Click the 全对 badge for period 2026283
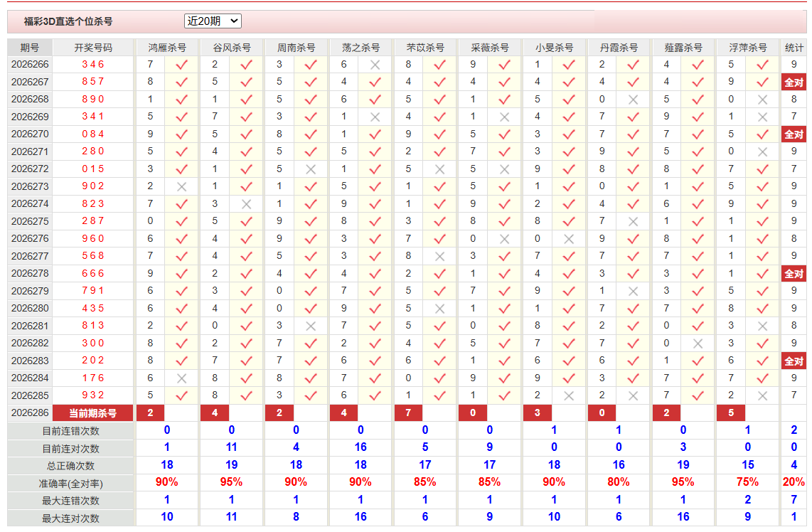The height and width of the screenshot is (532, 812). (x=794, y=361)
